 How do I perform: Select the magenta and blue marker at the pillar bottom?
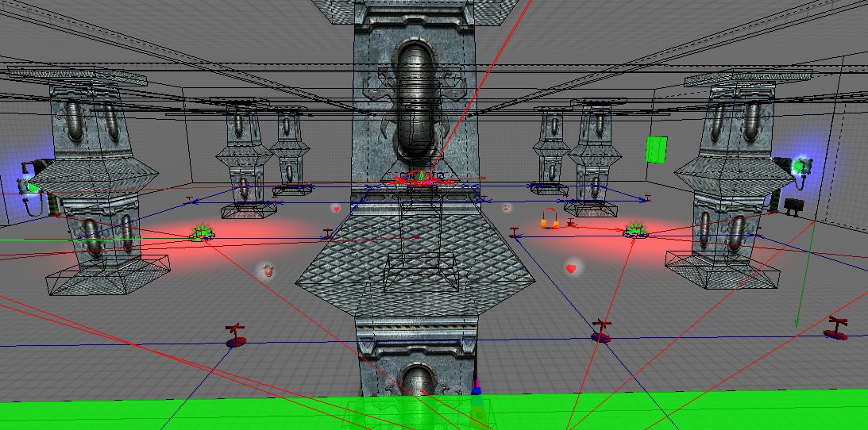click(x=476, y=386)
